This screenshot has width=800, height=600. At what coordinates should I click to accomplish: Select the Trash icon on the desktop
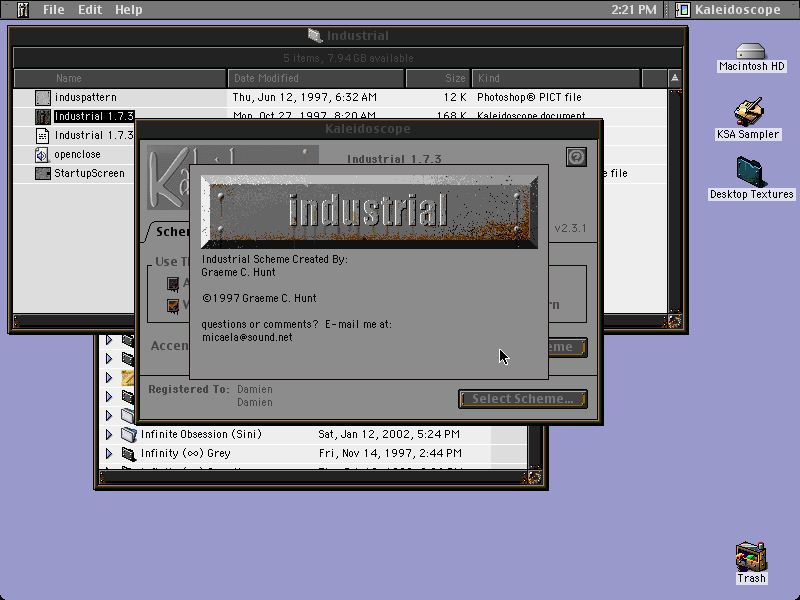pos(751,557)
